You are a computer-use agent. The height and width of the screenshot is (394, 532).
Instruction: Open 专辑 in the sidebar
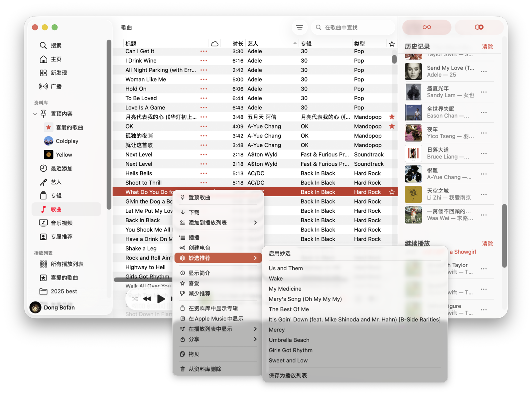(66, 195)
